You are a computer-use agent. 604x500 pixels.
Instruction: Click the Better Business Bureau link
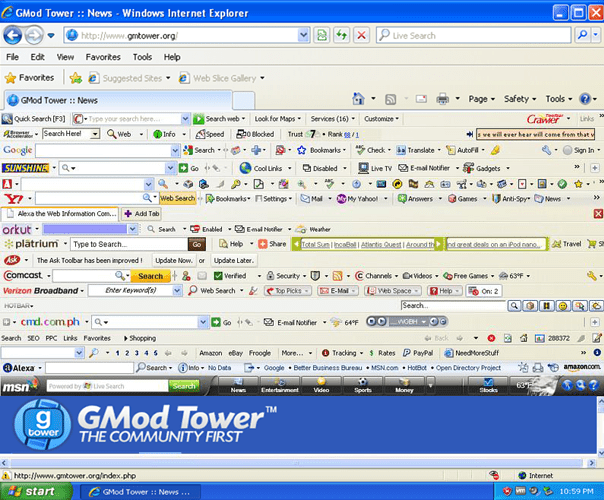click(x=327, y=368)
